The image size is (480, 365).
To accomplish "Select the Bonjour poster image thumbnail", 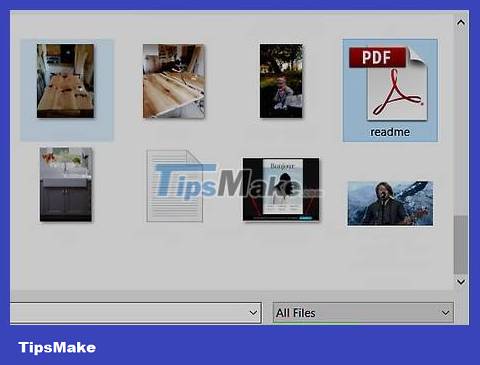I will (x=281, y=189).
